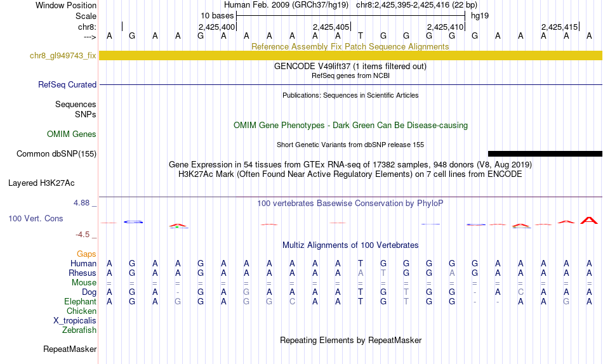603x364 pixels.
Task: Click the Dog species label
Action: click(89, 292)
